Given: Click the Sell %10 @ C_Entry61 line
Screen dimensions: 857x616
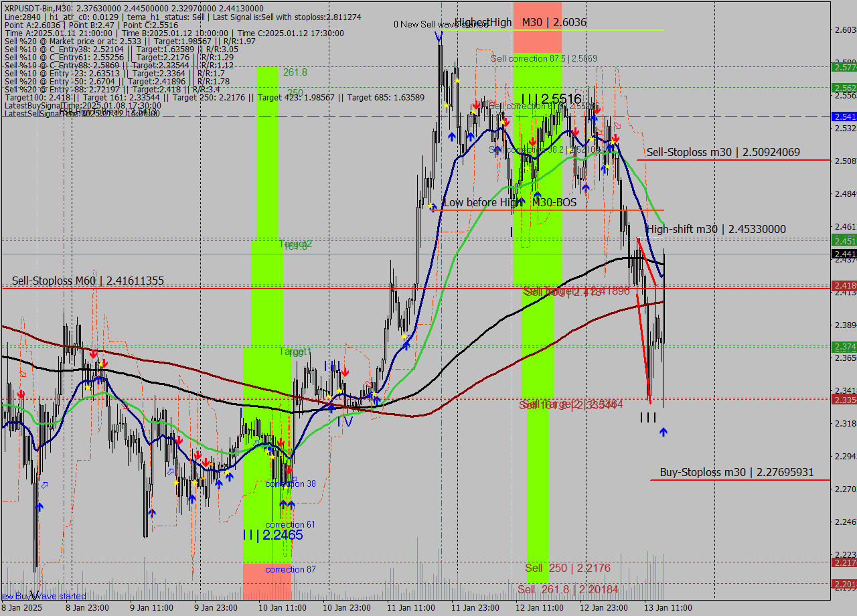Looking at the screenshot, I should click(119, 57).
